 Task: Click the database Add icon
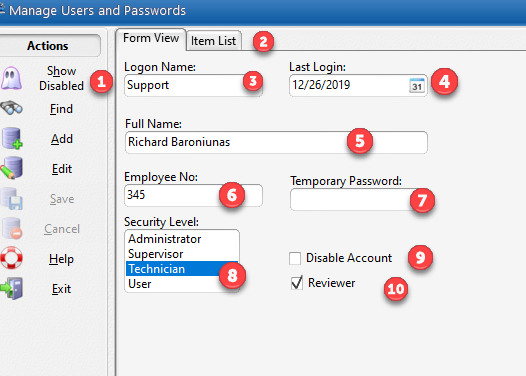(x=12, y=138)
